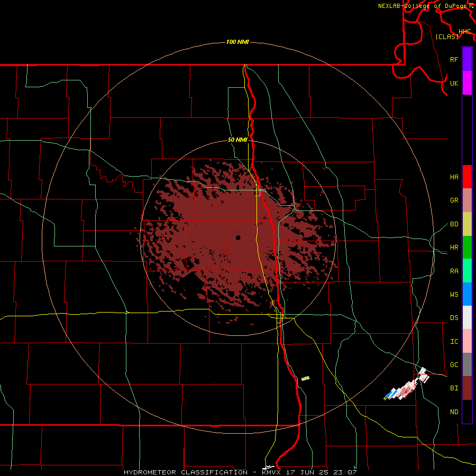476x476 pixels.
Task: Click the blue WS legend swatch
Action: pyautogui.click(x=467, y=294)
